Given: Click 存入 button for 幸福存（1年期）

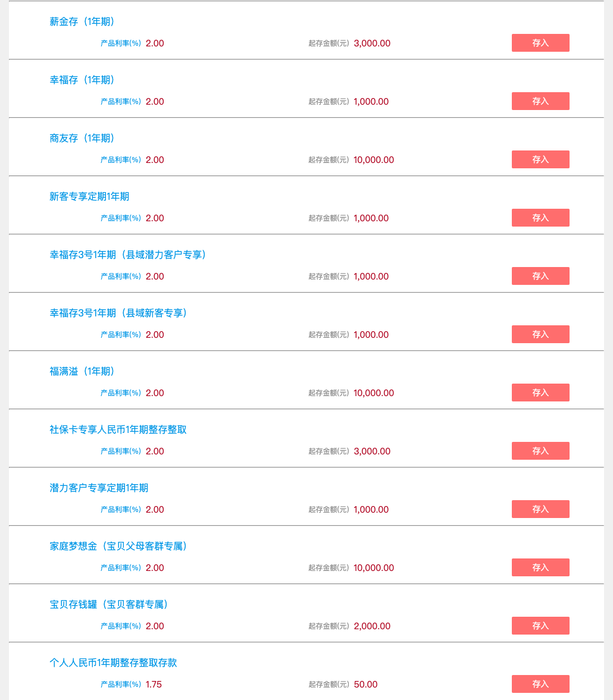Looking at the screenshot, I should [540, 101].
